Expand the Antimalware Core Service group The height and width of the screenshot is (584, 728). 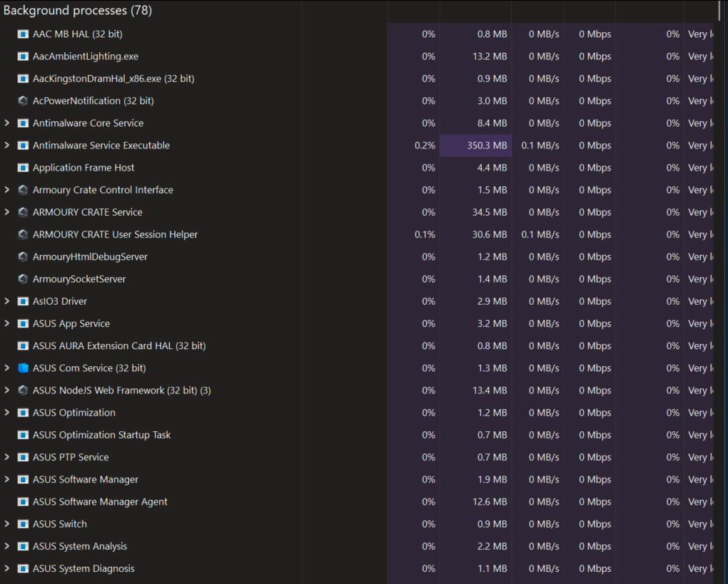[6, 123]
